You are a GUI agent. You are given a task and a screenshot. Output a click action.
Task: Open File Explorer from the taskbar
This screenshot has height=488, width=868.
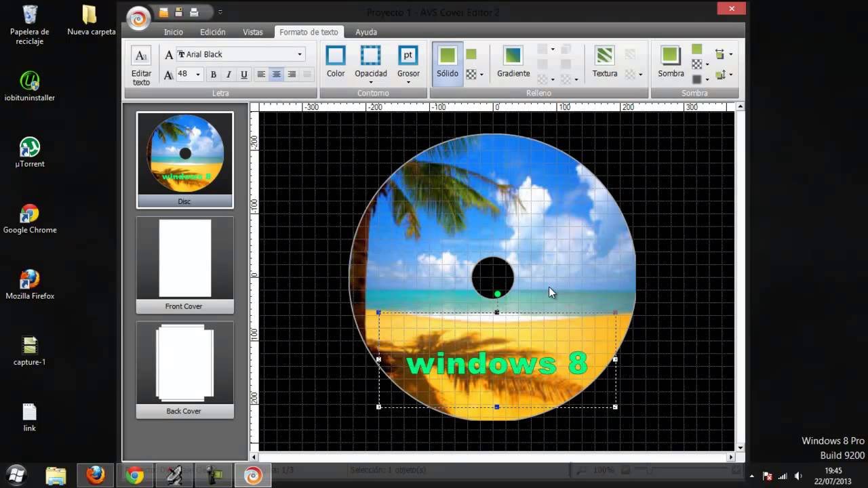click(56, 476)
